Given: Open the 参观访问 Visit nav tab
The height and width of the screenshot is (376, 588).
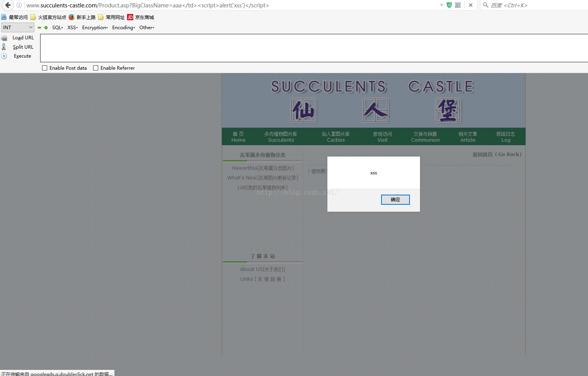Looking at the screenshot, I should (383, 137).
